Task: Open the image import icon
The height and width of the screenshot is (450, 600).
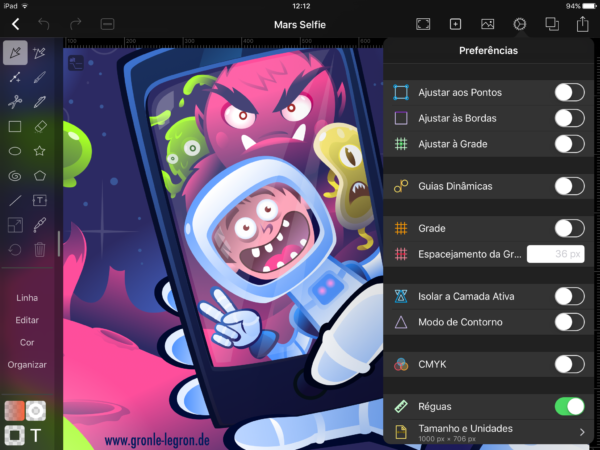Action: [487, 24]
